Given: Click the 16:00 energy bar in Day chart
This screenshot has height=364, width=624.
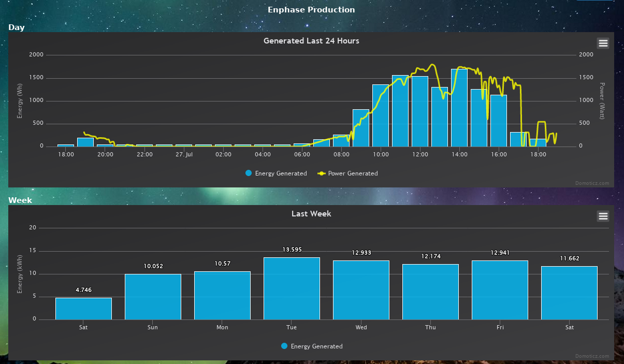Looking at the screenshot, I should pos(499,121).
